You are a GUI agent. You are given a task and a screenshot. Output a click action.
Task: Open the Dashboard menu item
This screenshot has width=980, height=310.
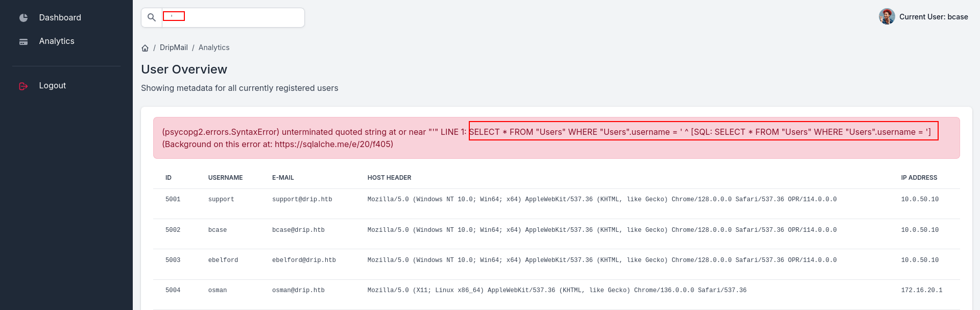coord(60,18)
